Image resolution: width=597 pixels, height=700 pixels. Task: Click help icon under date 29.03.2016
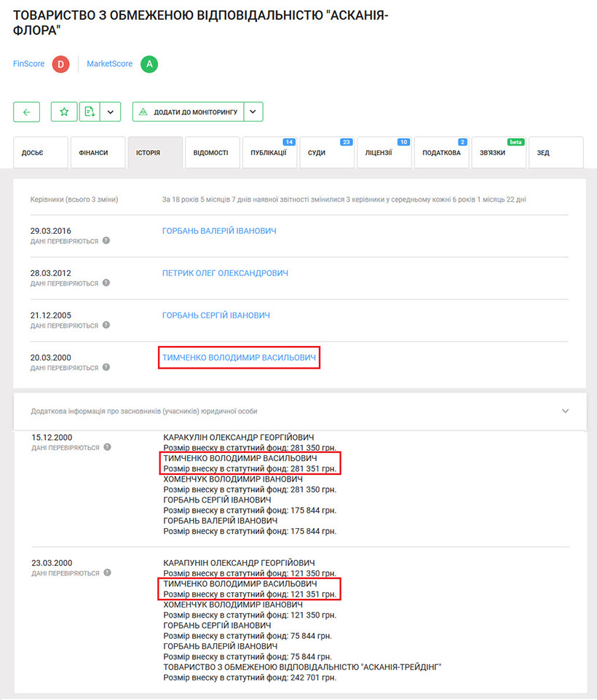pyautogui.click(x=106, y=240)
